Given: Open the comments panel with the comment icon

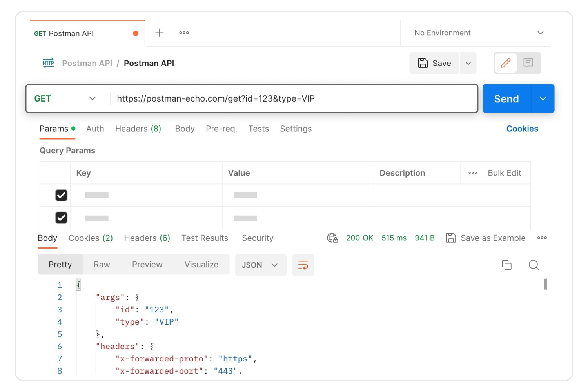Looking at the screenshot, I should tap(529, 63).
